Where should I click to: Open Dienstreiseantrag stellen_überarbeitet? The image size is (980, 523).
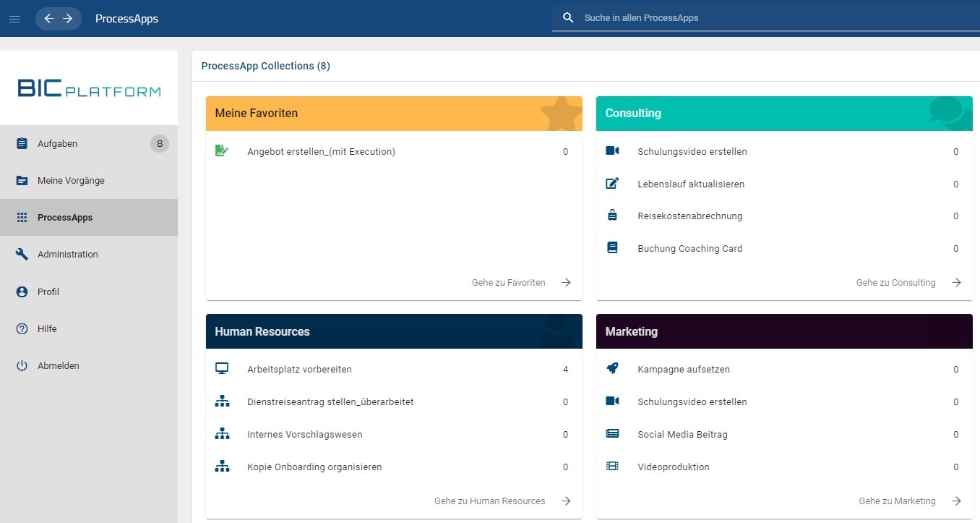330,402
